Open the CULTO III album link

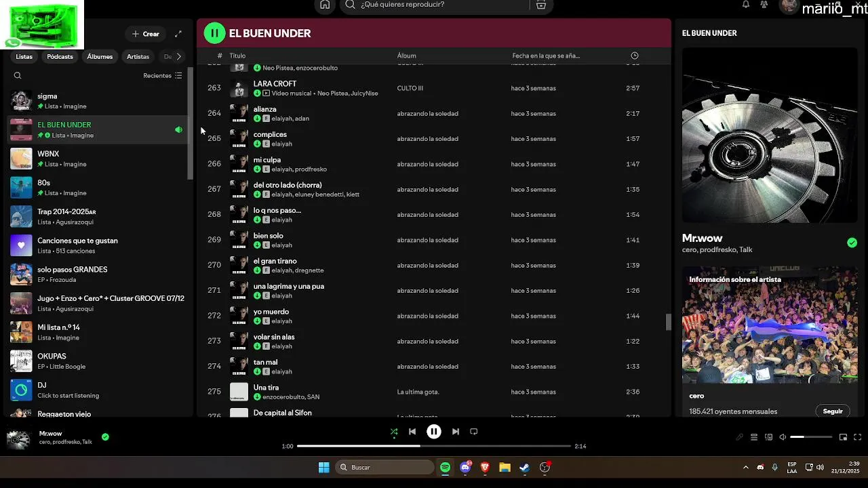[410, 88]
